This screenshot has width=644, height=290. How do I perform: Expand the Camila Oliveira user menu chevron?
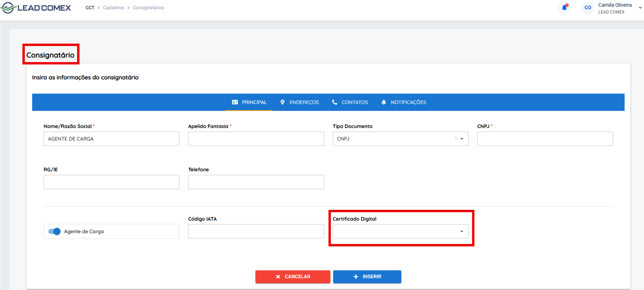640,8
